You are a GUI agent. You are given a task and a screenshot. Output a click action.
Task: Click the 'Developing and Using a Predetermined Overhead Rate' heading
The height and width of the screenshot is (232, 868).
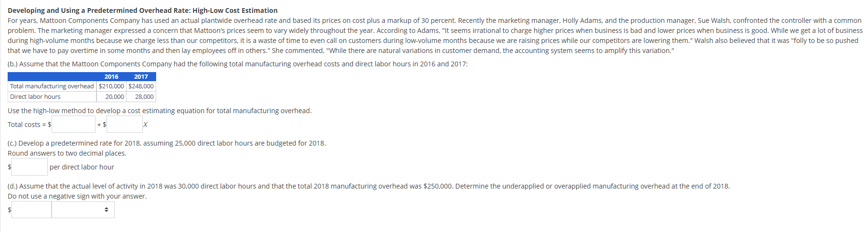pyautogui.click(x=142, y=11)
